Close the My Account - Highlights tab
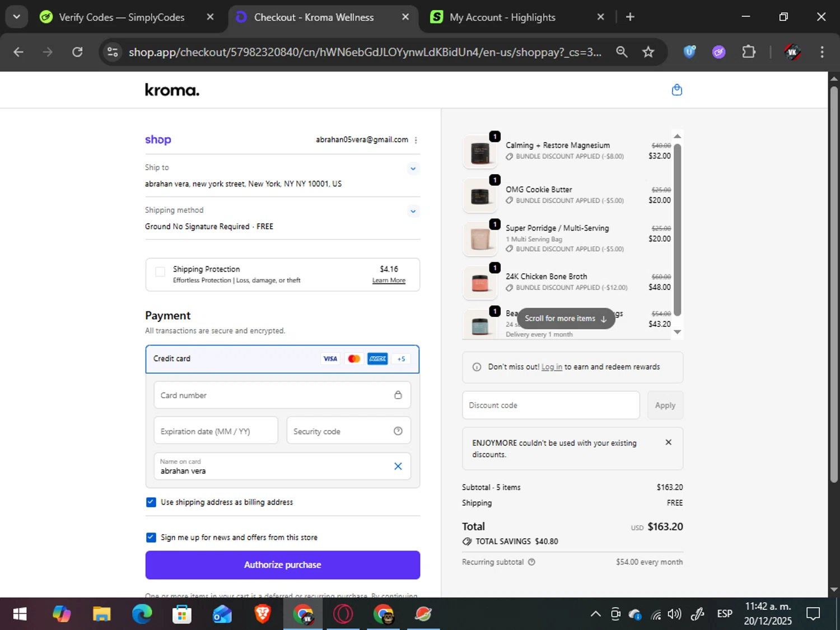 pos(600,17)
